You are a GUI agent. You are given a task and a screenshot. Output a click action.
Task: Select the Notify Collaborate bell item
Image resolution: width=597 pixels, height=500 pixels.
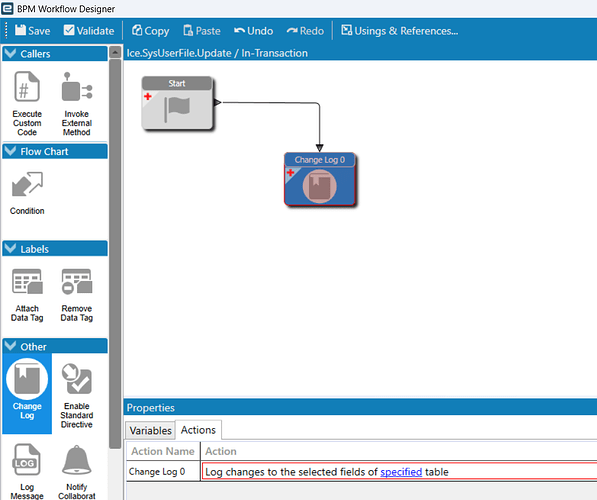pyautogui.click(x=77, y=471)
